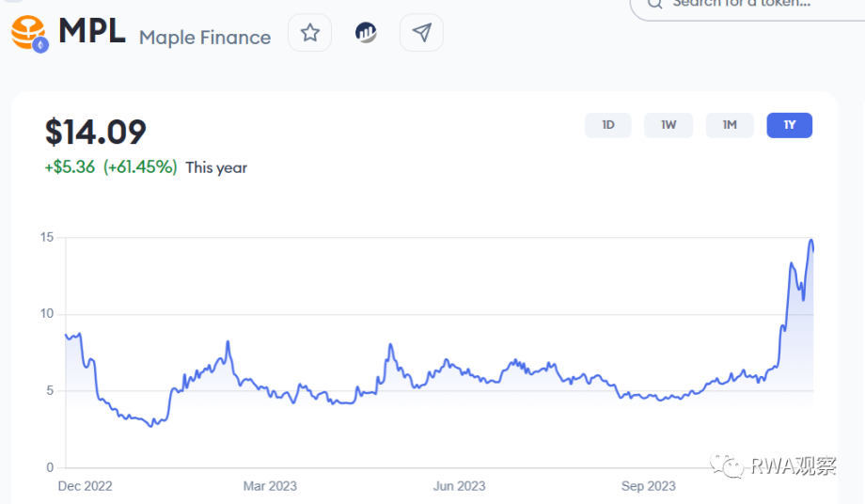Select the 1D time range
This screenshot has height=504, width=865.
click(608, 125)
